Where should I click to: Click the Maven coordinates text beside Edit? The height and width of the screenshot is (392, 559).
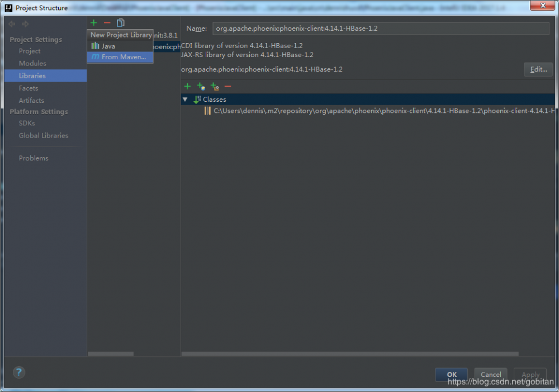[x=262, y=69]
